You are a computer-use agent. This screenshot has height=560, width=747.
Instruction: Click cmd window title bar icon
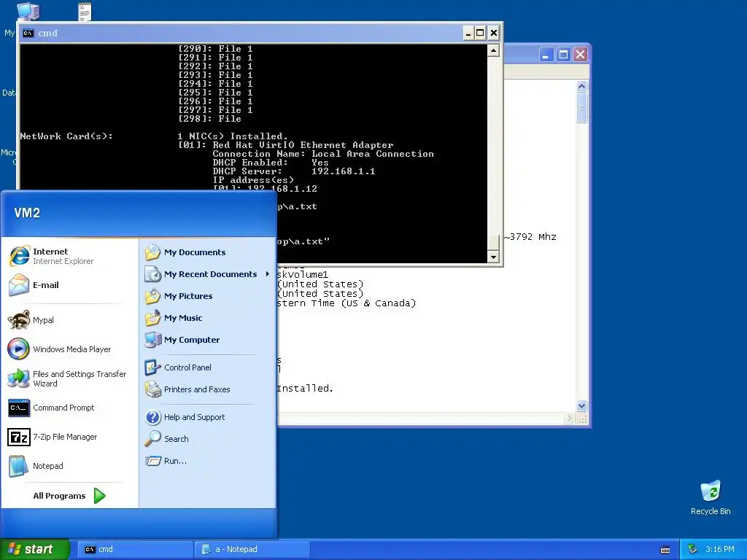click(28, 33)
